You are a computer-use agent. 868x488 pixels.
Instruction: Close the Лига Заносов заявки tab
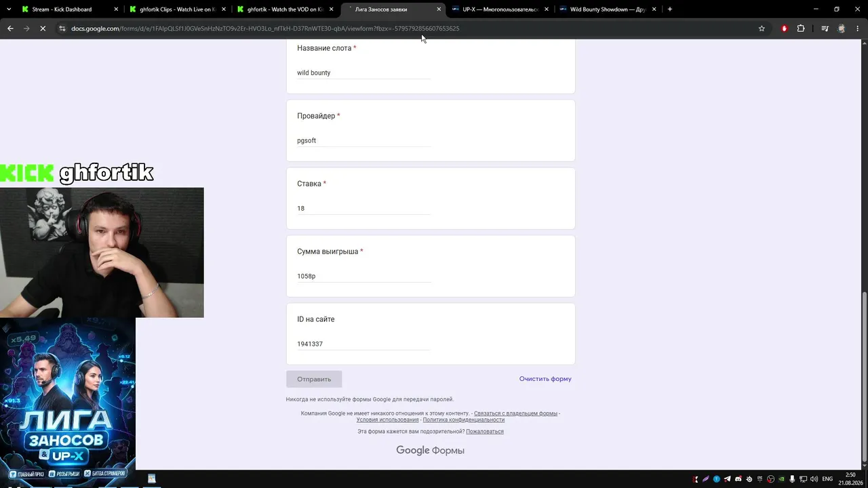pyautogui.click(x=439, y=9)
